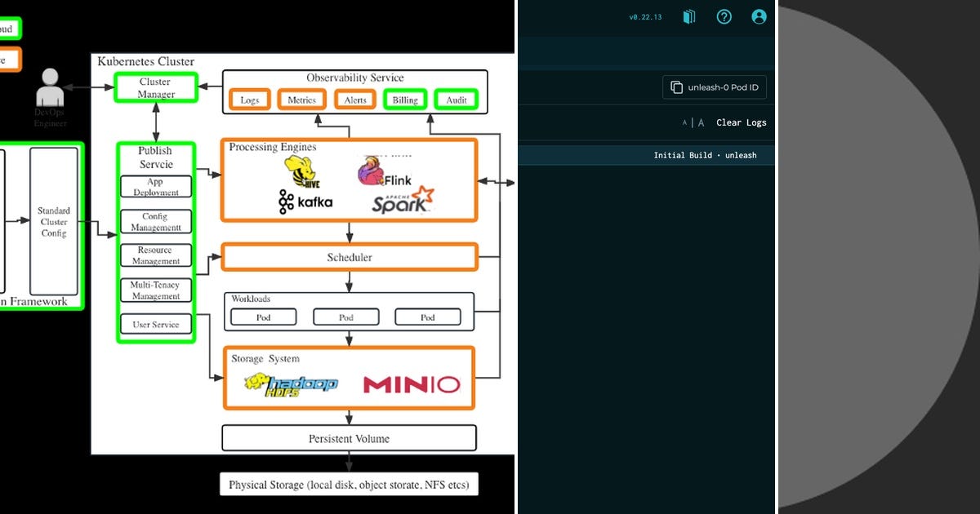Click the Kubernetes Cluster heading
Screen dimensions: 980x514
point(146,61)
